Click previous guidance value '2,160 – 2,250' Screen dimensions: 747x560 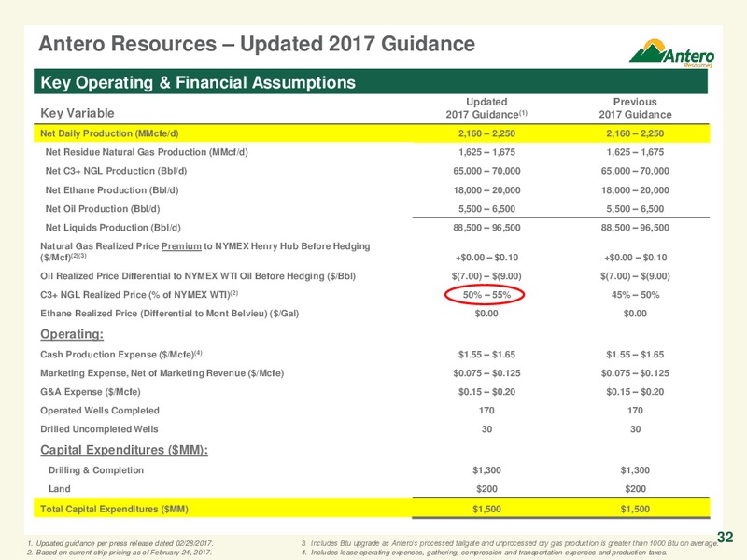[635, 133]
